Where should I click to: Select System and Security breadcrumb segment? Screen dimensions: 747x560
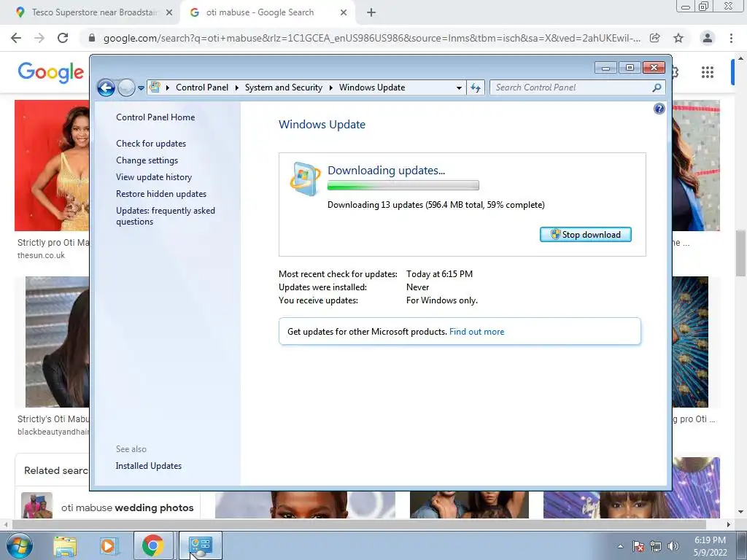pos(284,87)
